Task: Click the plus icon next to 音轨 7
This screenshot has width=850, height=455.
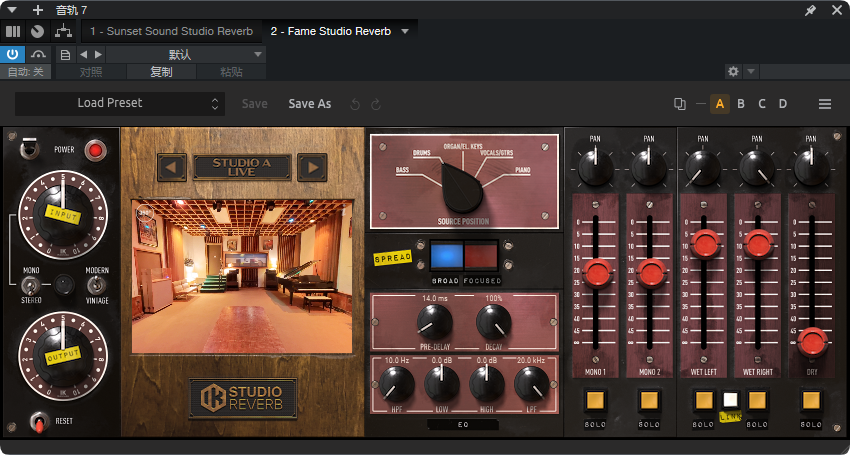Action: (x=37, y=10)
